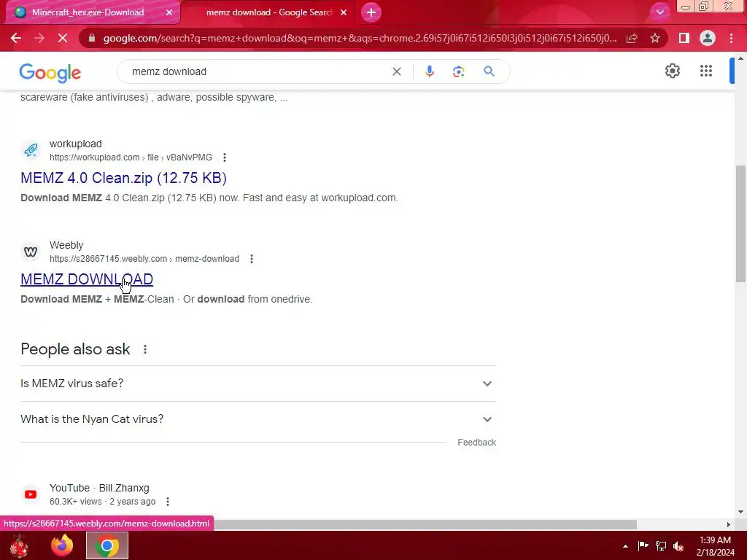Open the Chrome profile avatar
Screen dimensions: 747x560
pos(708,38)
